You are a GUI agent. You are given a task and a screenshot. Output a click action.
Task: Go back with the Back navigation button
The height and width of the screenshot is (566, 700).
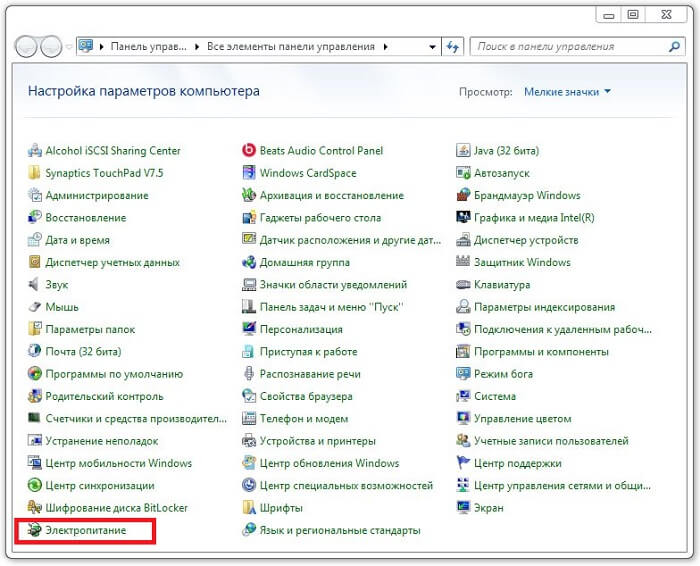[x=26, y=46]
